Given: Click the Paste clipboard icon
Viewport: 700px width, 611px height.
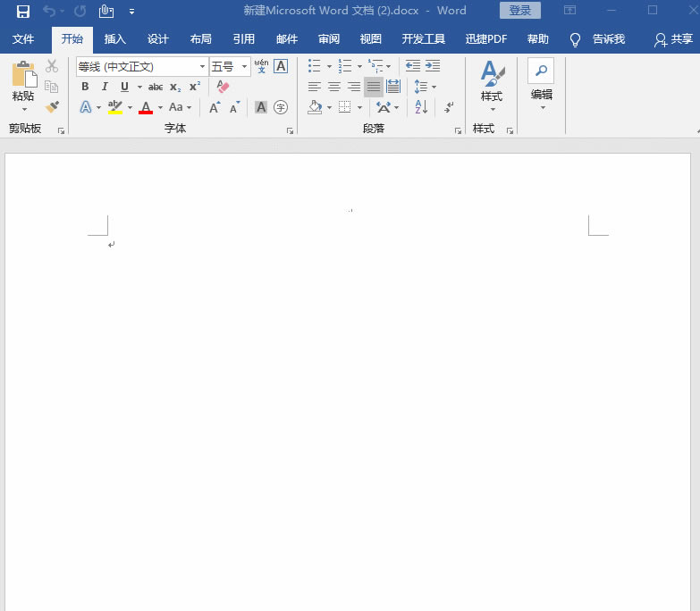Looking at the screenshot, I should point(23,76).
